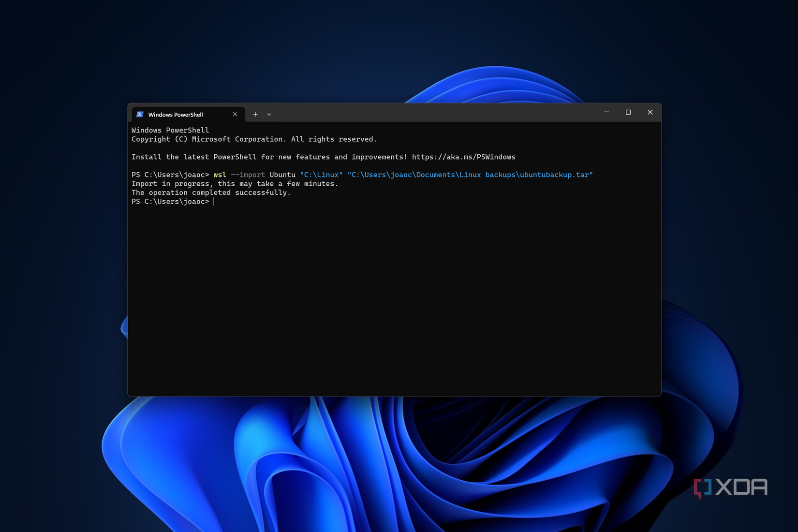Open the new tab dropdown chevron

(269, 114)
